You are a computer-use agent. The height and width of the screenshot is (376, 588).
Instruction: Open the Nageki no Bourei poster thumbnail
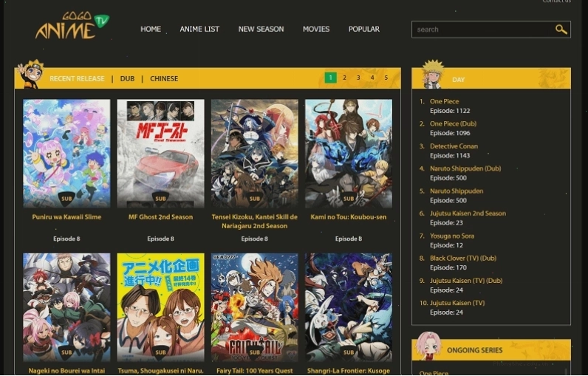tap(66, 307)
